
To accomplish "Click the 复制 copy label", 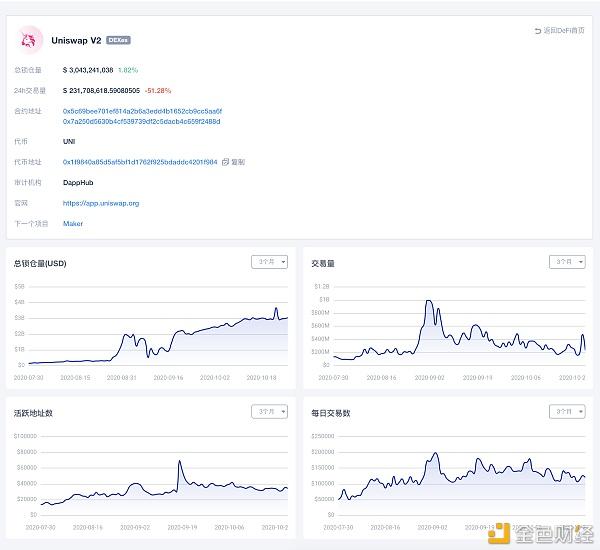I will pyautogui.click(x=238, y=162).
